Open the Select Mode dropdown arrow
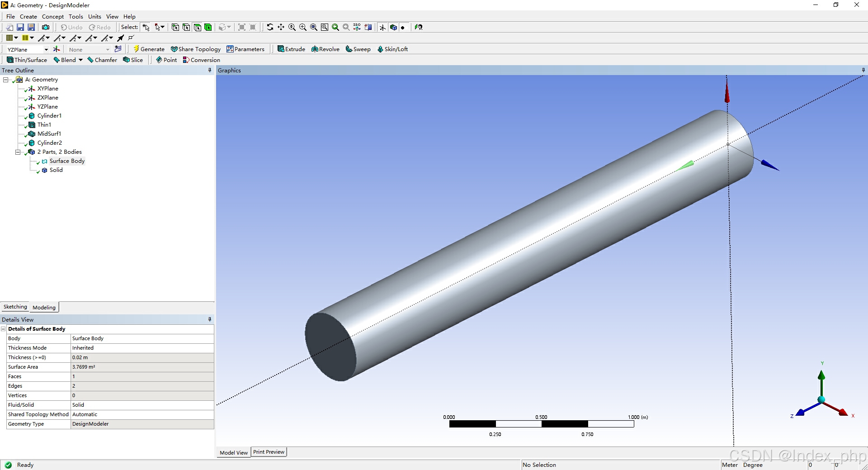Screen dimensions: 868x470 [162, 27]
